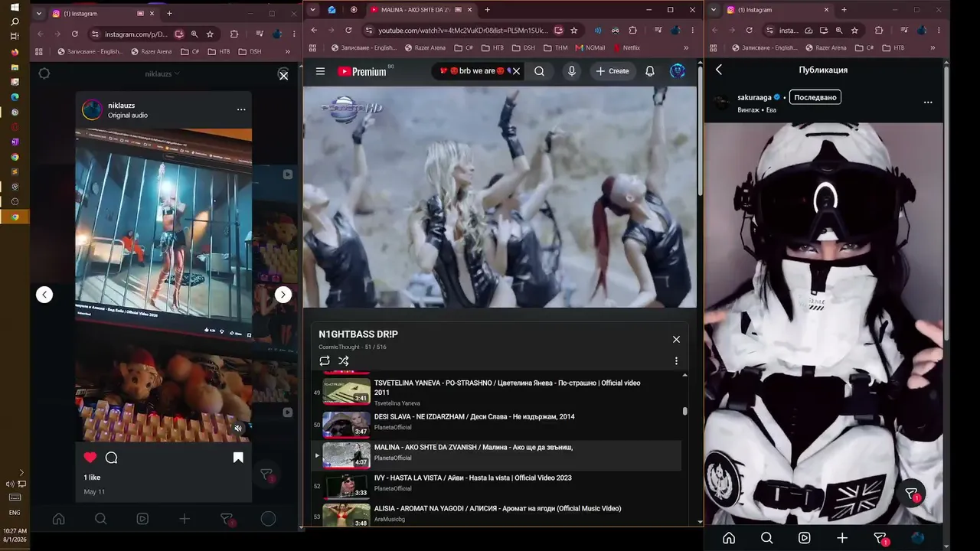
Task: Open comments on the niklauzs post
Action: click(x=112, y=458)
